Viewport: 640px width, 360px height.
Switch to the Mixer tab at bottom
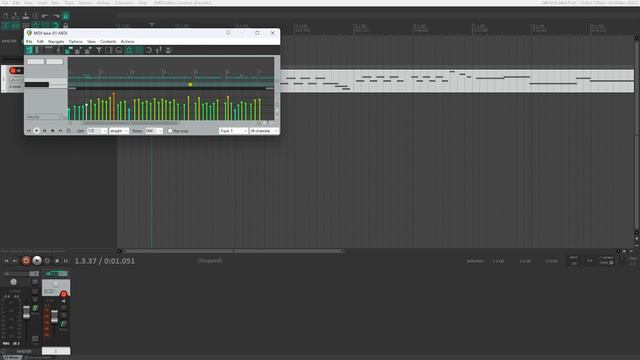13,358
